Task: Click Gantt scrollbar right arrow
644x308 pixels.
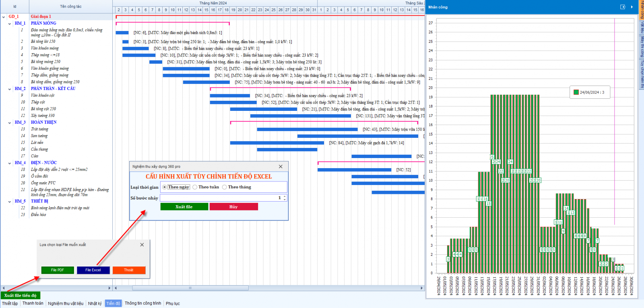Action: click(422, 288)
